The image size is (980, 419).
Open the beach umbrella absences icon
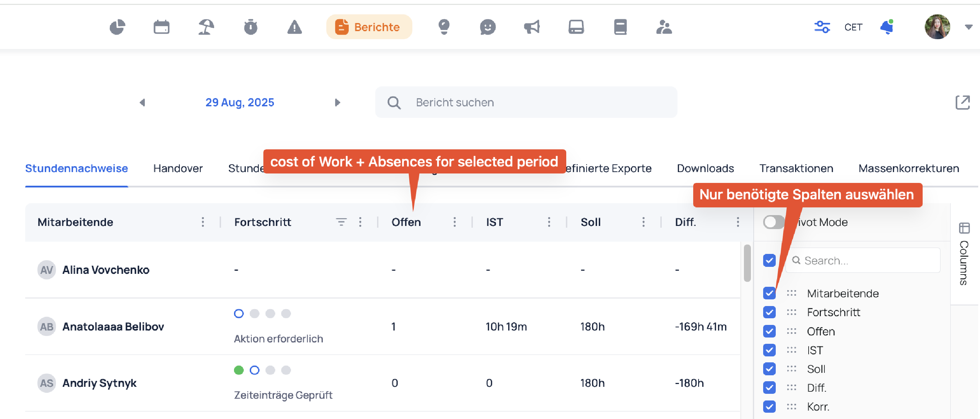206,27
